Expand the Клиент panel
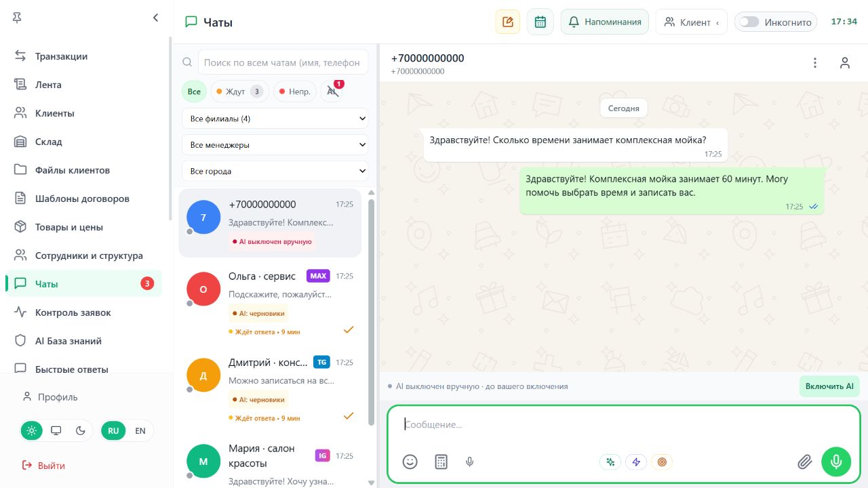This screenshot has height=488, width=868. [691, 22]
